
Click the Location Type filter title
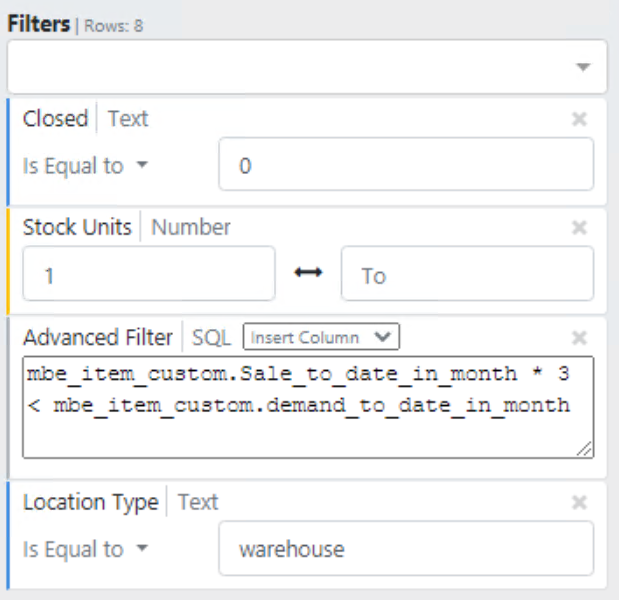pos(90,503)
